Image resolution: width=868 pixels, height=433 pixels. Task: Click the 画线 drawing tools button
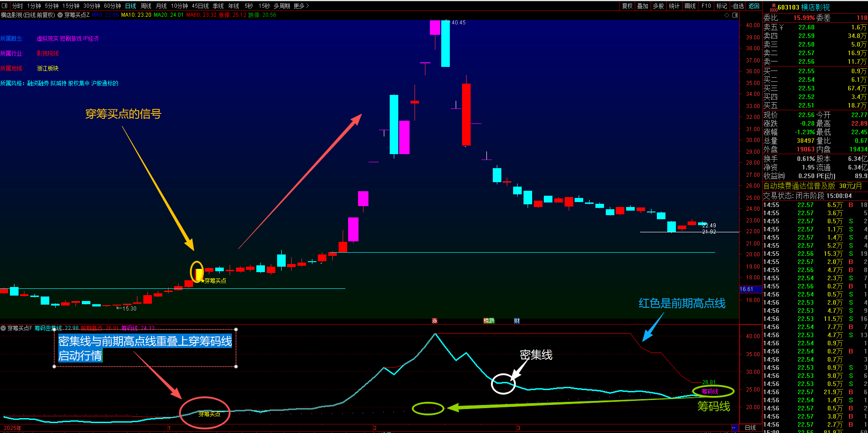[x=690, y=6]
